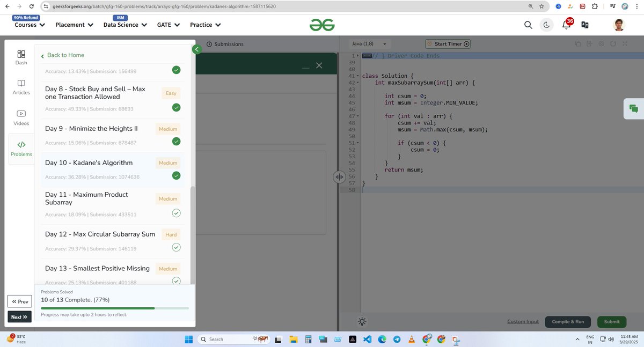
Task: Expand the GATE menu
Action: click(x=168, y=25)
